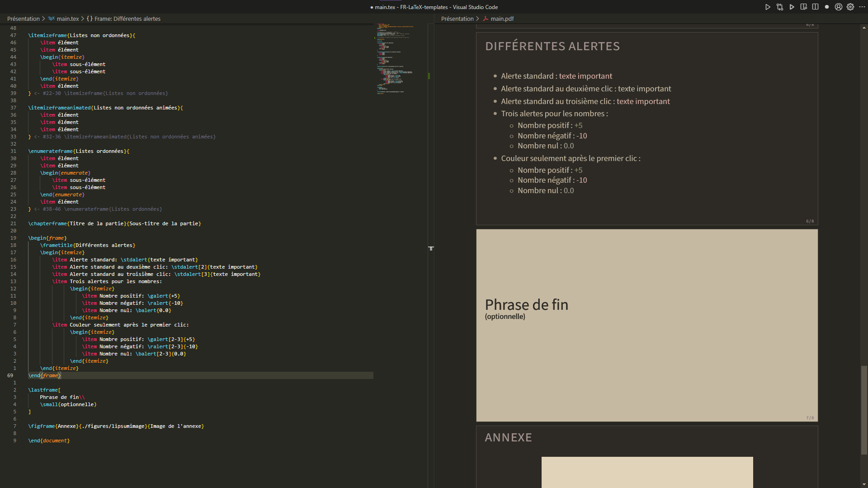Click the \end{document} code line
This screenshot has width=868, height=488.
[x=49, y=441]
